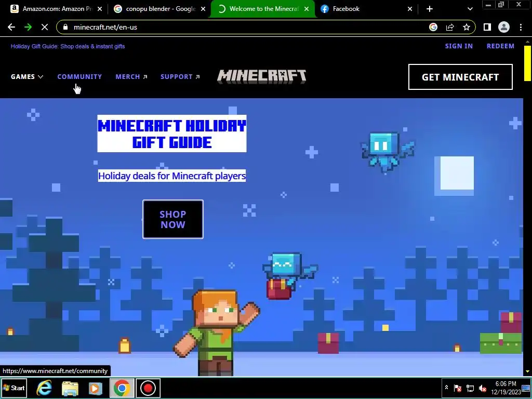532x399 pixels.
Task: Open the tab search chevron
Action: tap(470, 9)
